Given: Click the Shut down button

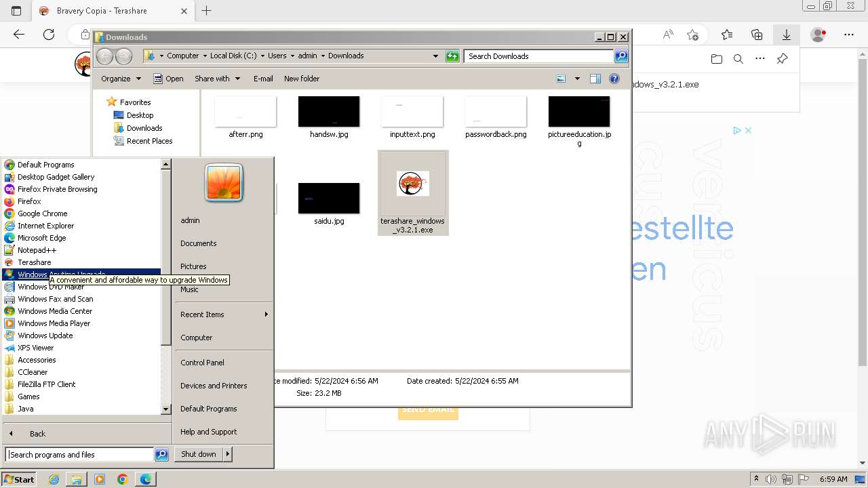Looking at the screenshot, I should [x=199, y=454].
